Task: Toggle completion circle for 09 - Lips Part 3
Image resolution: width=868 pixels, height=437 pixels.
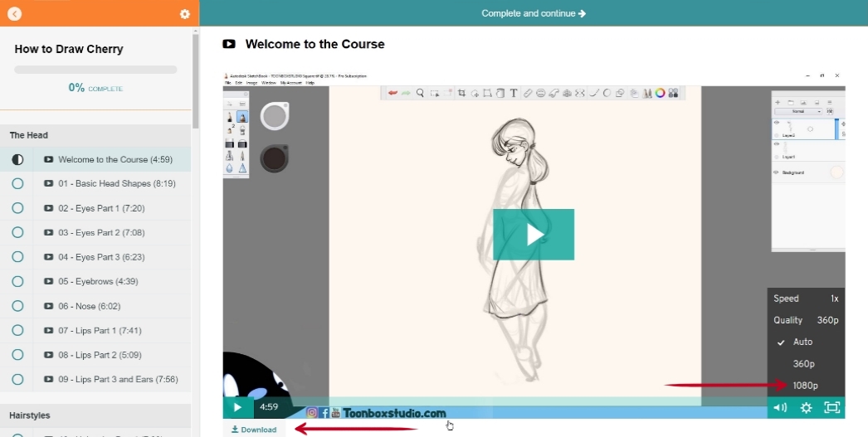Action: pos(17,379)
